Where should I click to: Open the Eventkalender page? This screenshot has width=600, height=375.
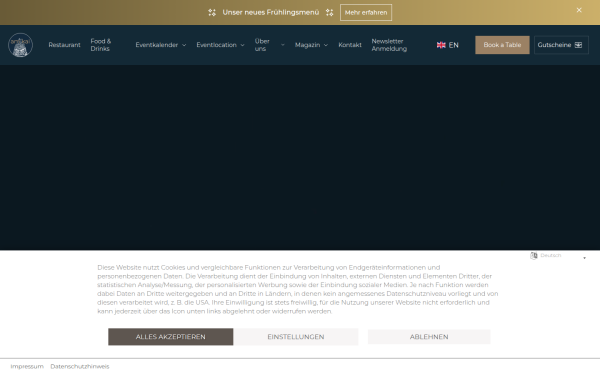(x=157, y=45)
